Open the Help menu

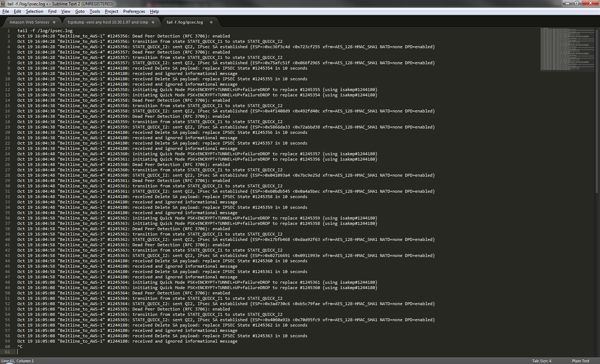point(154,11)
